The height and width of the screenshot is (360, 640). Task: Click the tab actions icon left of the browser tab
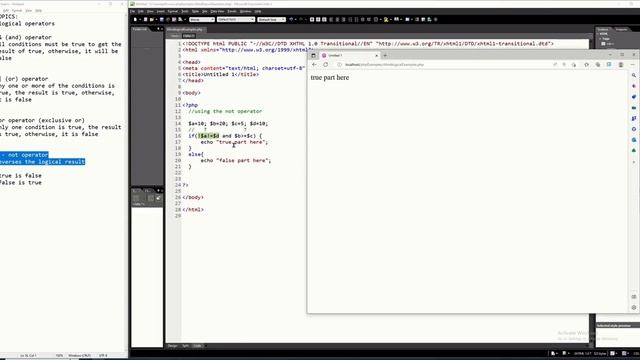point(313,55)
